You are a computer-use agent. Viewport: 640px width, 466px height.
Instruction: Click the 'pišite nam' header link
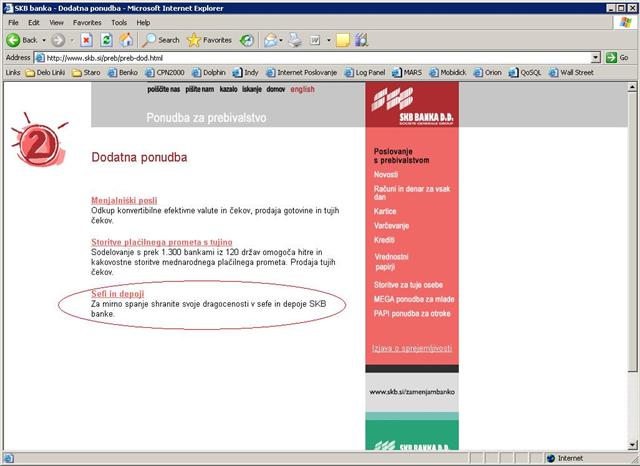(200, 89)
